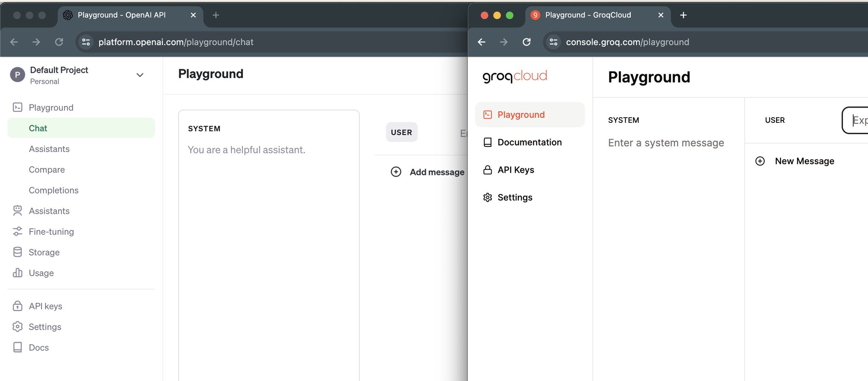
Task: Go forward in the GroqCloud browser window
Action: [504, 42]
